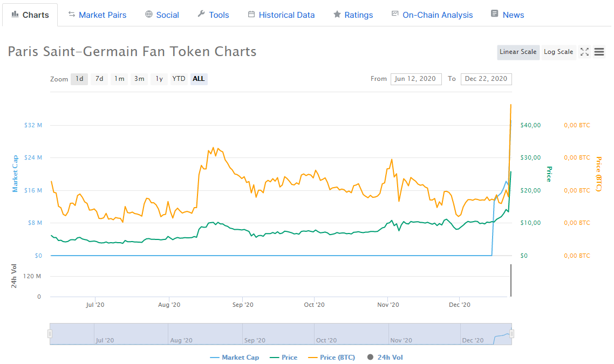Set chart zoom to YTD
Viewport: 614px width, 364px height.
(179, 79)
